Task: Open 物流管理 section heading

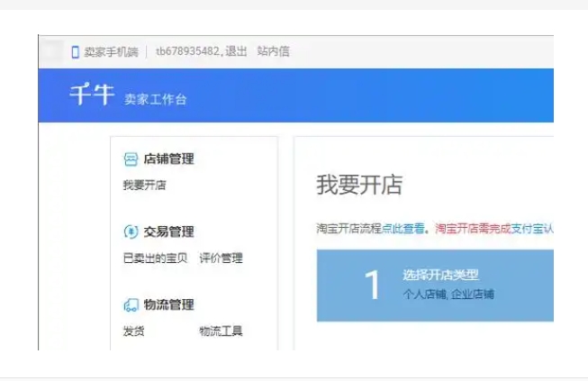Action: pyautogui.click(x=168, y=304)
